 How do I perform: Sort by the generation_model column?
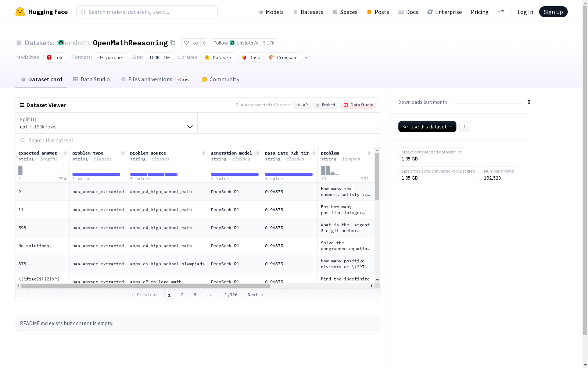(x=258, y=153)
